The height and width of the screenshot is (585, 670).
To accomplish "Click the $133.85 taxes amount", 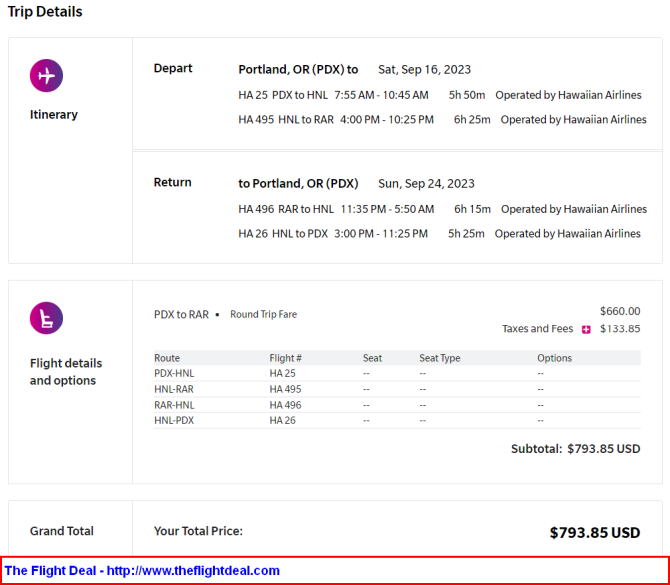I will coord(620,329).
